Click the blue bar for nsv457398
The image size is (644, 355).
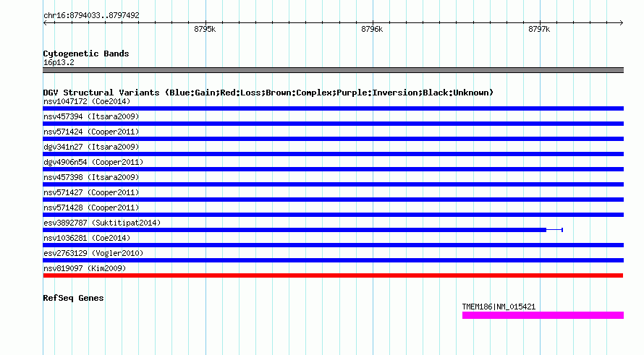click(x=333, y=184)
